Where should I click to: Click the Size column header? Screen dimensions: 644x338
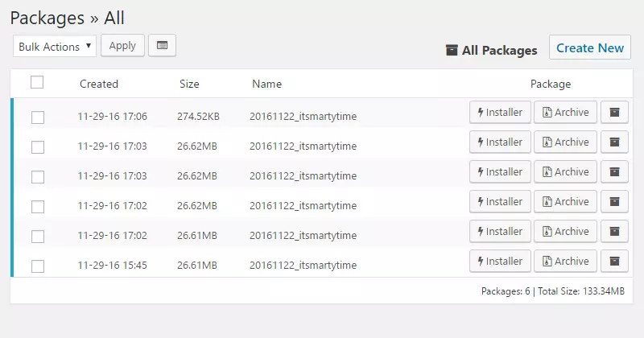point(189,84)
